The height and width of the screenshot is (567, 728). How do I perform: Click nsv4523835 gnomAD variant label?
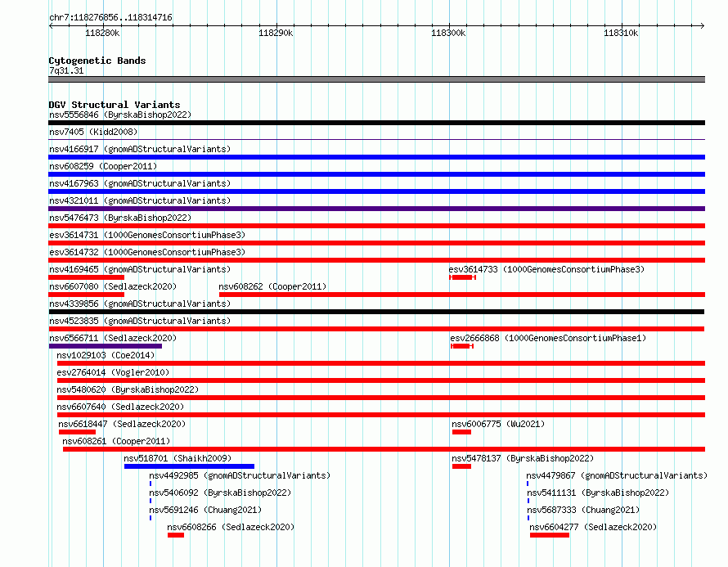140,321
